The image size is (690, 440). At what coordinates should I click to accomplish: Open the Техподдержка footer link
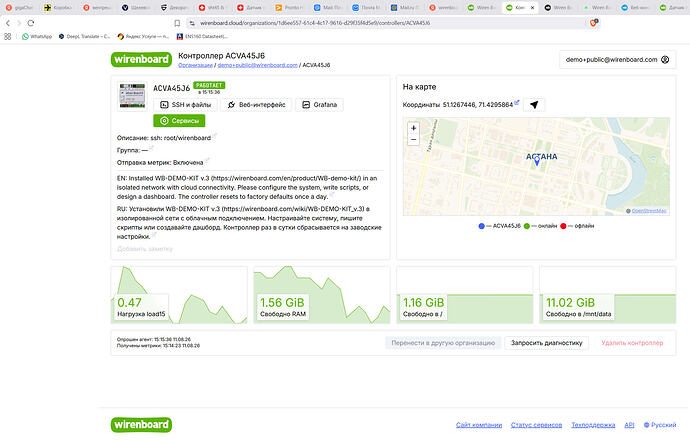(x=593, y=425)
